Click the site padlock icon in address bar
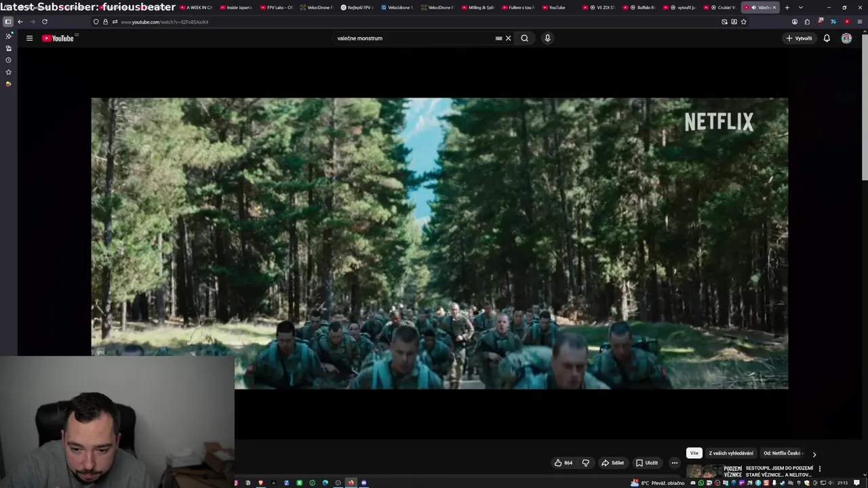The width and height of the screenshot is (868, 488). pos(105,22)
